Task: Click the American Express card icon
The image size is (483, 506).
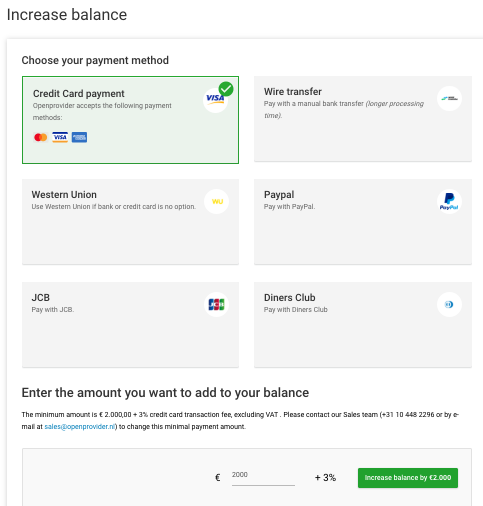Action: [79, 137]
